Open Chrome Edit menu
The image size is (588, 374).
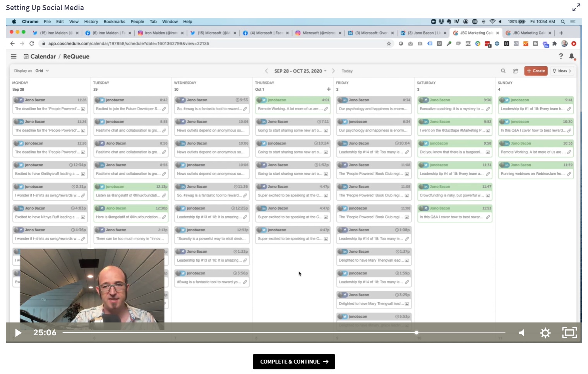[x=60, y=22]
